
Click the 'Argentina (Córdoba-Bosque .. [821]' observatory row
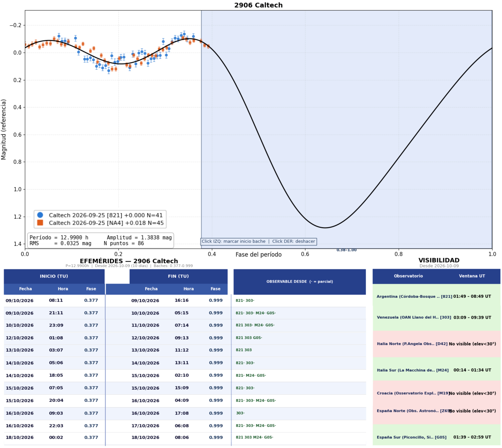coord(437,296)
